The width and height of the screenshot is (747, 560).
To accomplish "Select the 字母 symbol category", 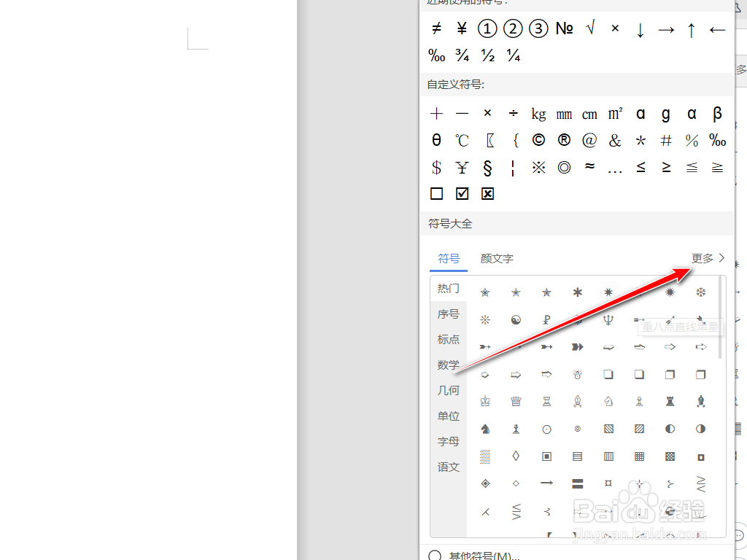I will tap(449, 441).
